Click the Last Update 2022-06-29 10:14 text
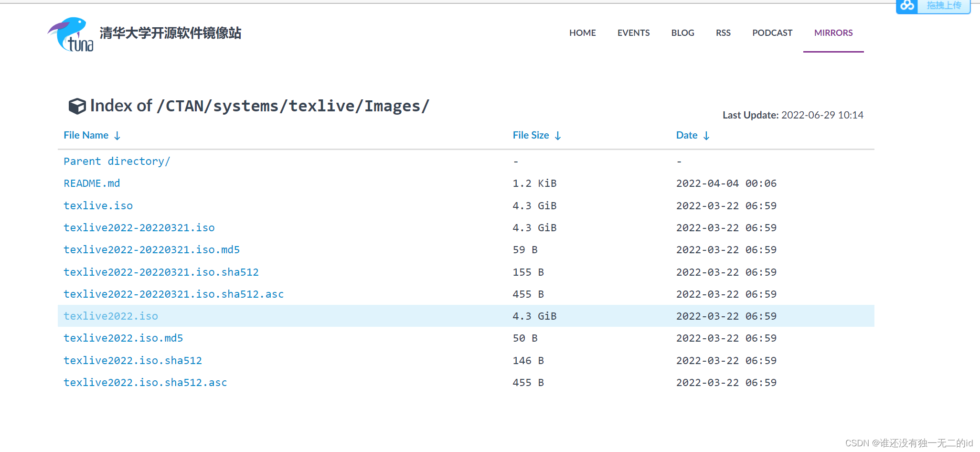980x452 pixels. click(793, 115)
